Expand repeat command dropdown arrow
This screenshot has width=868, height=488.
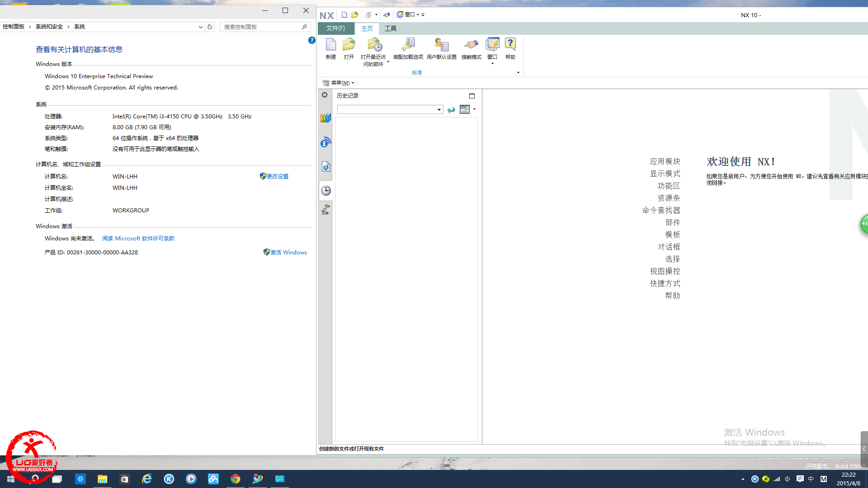point(376,15)
